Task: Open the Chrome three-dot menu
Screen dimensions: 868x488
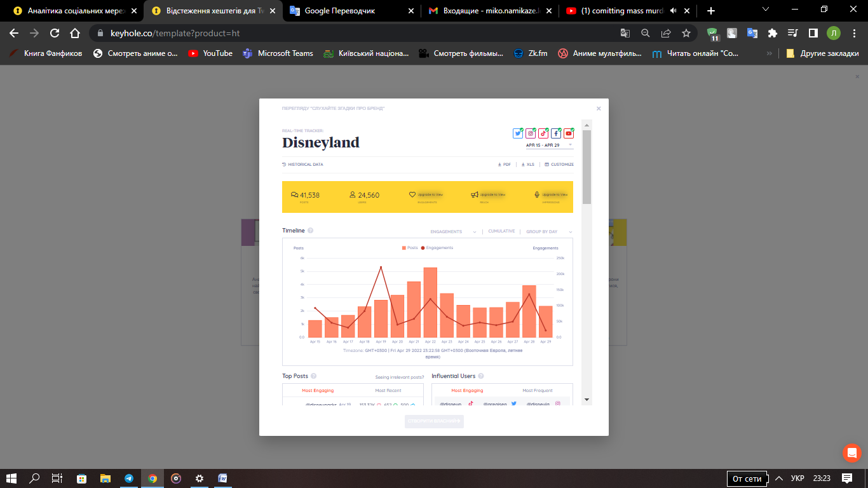Action: (855, 33)
